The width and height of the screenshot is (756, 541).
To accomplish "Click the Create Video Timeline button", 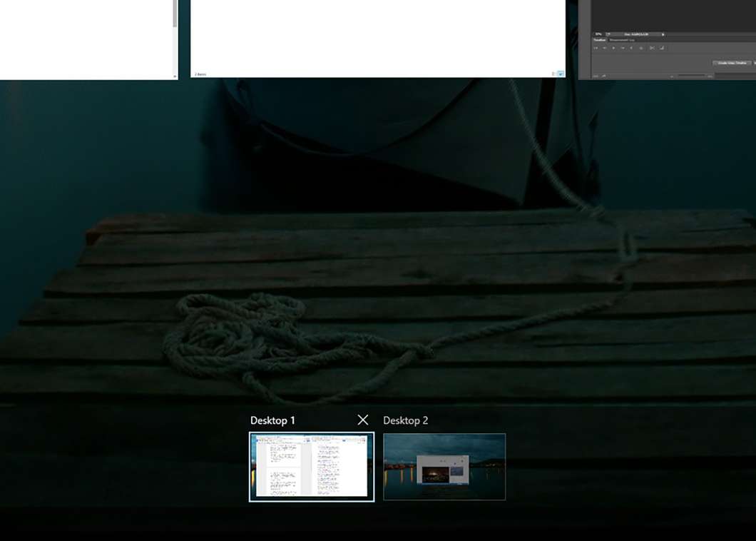I will point(732,63).
